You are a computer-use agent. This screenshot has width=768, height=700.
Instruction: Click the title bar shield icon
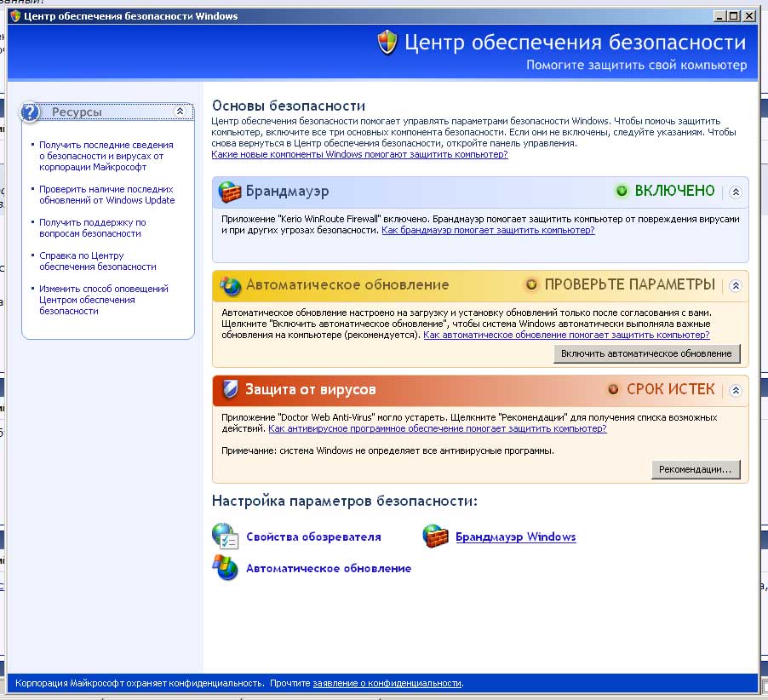tap(15, 16)
